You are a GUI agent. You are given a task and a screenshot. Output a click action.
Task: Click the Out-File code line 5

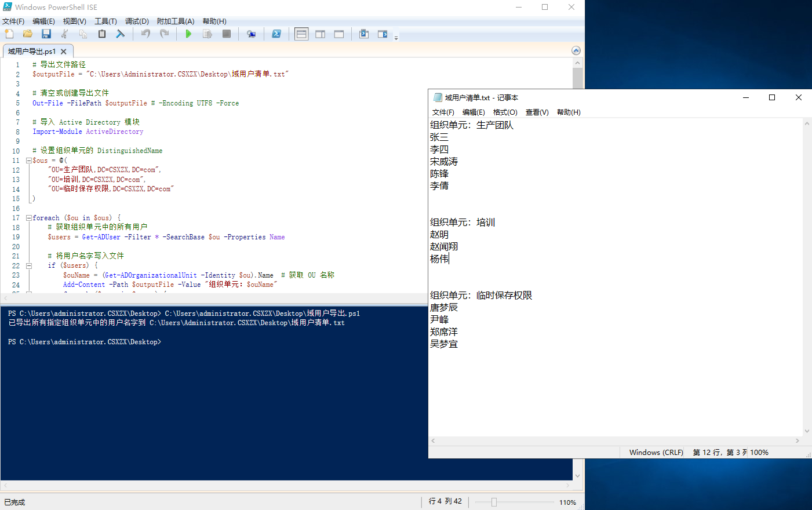[136, 103]
